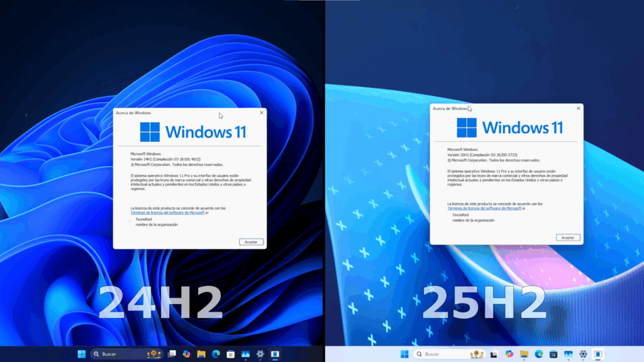Click the Windows 11 logo in the 25H2 dialog

pos(509,128)
